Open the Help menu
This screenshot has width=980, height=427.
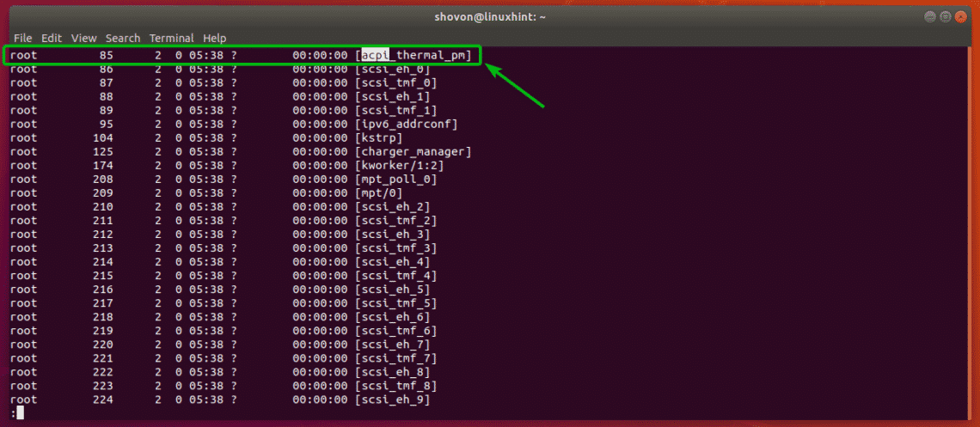point(214,38)
